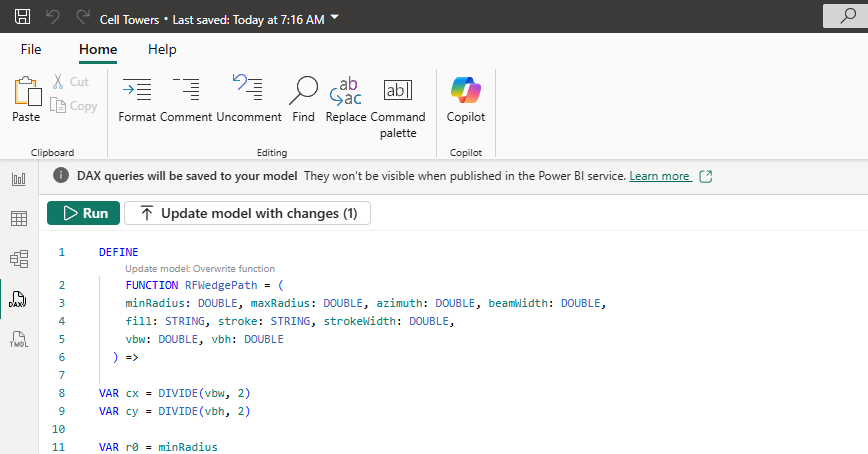Open the Find magnifier tool
This screenshot has width=868, height=454.
pyautogui.click(x=303, y=100)
